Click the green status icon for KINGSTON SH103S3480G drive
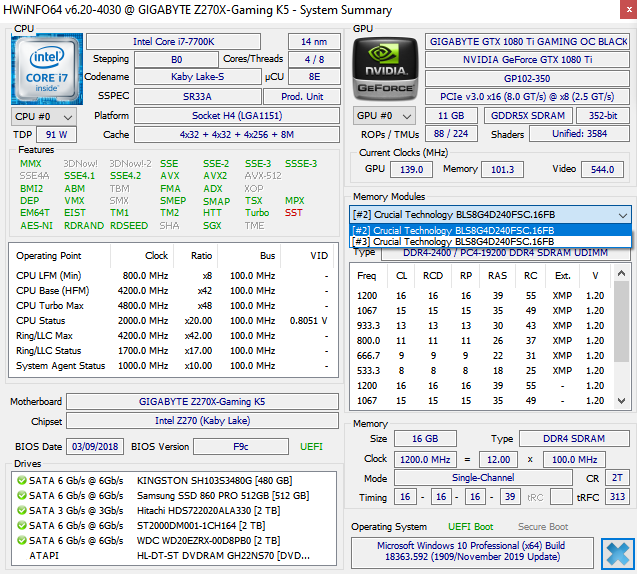Image resolution: width=637 pixels, height=576 pixels. pyautogui.click(x=22, y=481)
